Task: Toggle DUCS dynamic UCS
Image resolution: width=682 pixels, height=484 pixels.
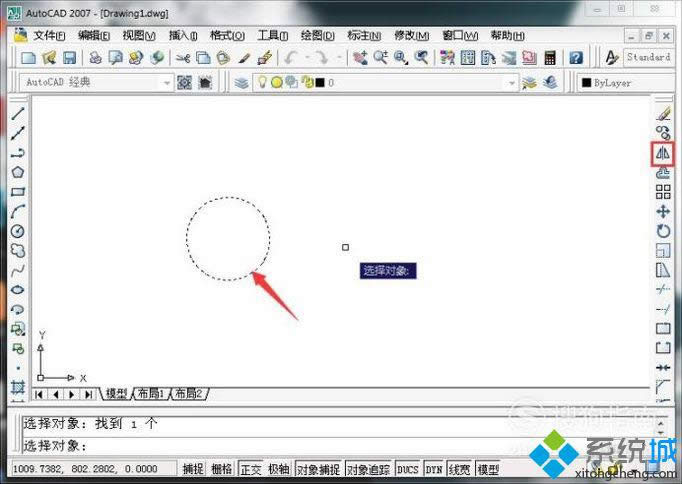Action: [x=408, y=469]
